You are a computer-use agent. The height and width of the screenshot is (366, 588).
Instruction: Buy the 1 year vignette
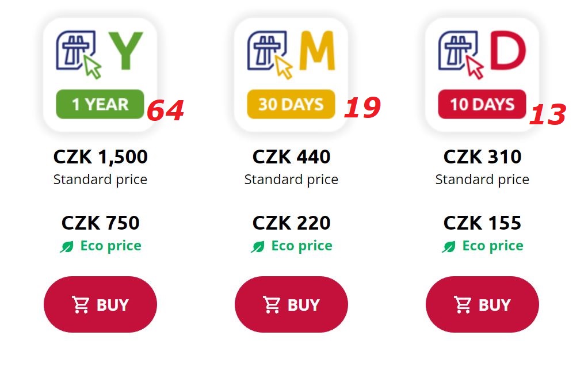click(100, 304)
